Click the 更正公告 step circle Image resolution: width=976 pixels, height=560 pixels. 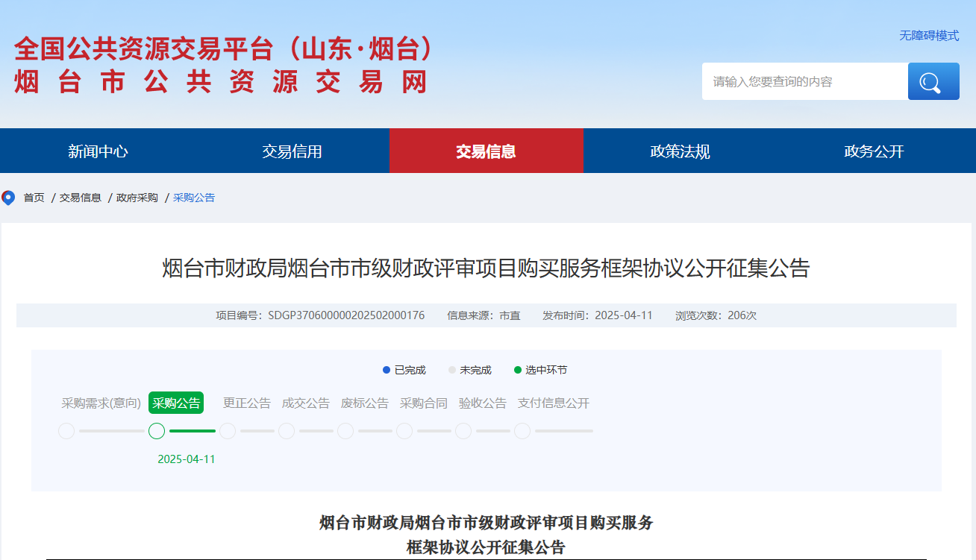tap(228, 431)
